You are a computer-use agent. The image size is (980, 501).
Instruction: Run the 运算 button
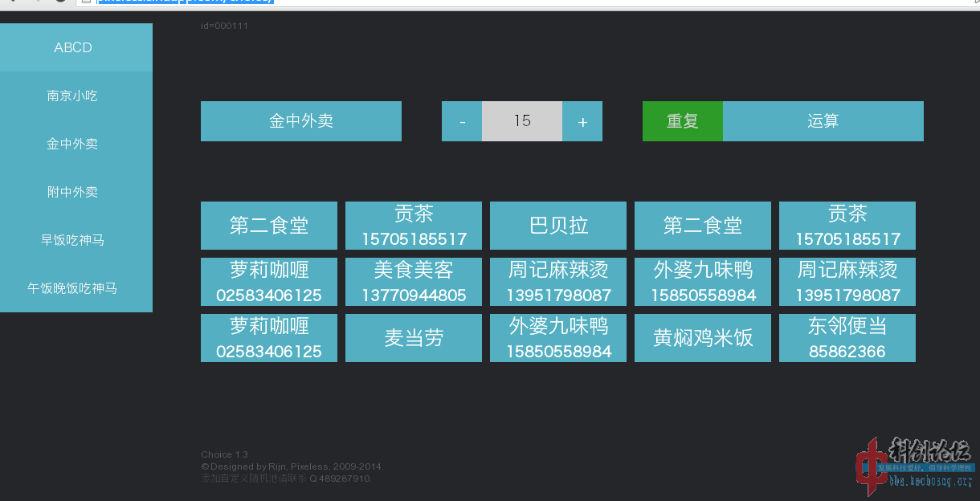[x=823, y=121]
